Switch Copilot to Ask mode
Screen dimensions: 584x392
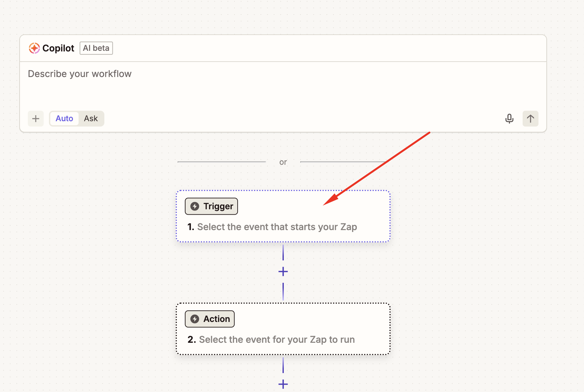[x=91, y=119]
